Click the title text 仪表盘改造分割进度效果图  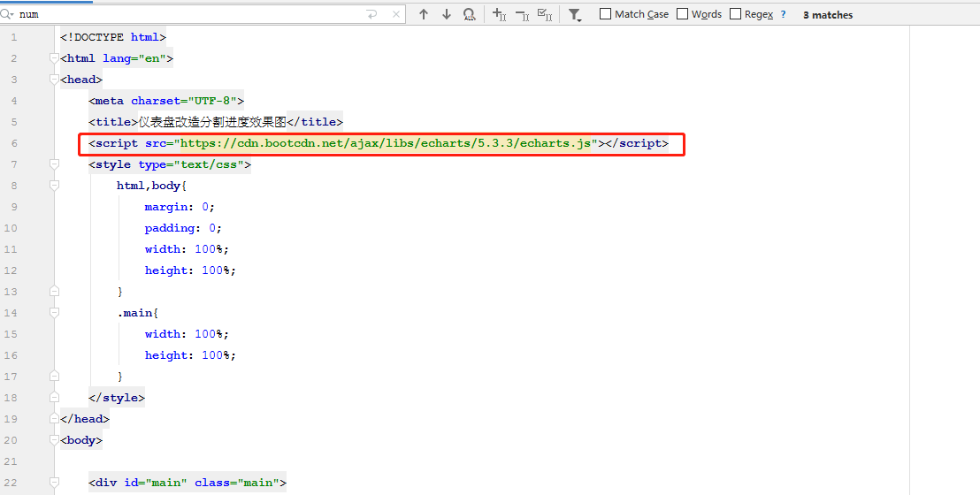click(212, 122)
